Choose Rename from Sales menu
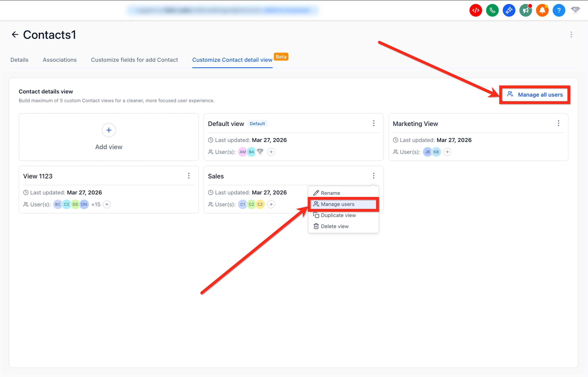 pyautogui.click(x=343, y=193)
